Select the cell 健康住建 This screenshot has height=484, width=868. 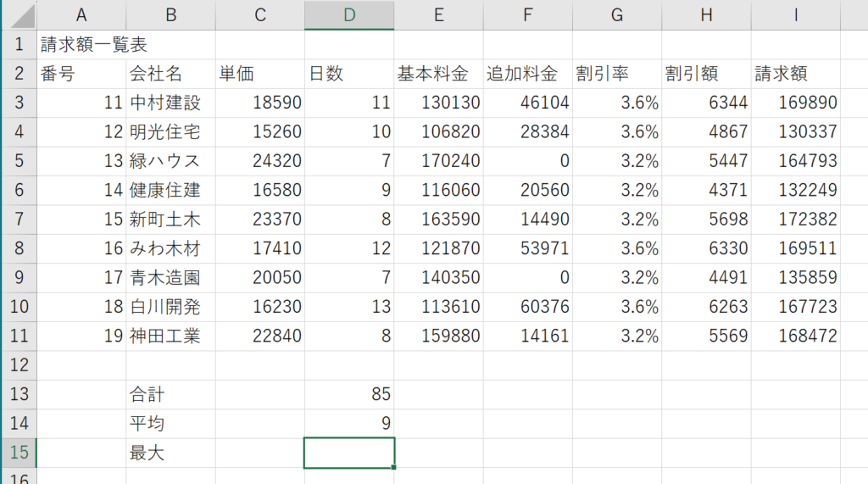(x=170, y=190)
